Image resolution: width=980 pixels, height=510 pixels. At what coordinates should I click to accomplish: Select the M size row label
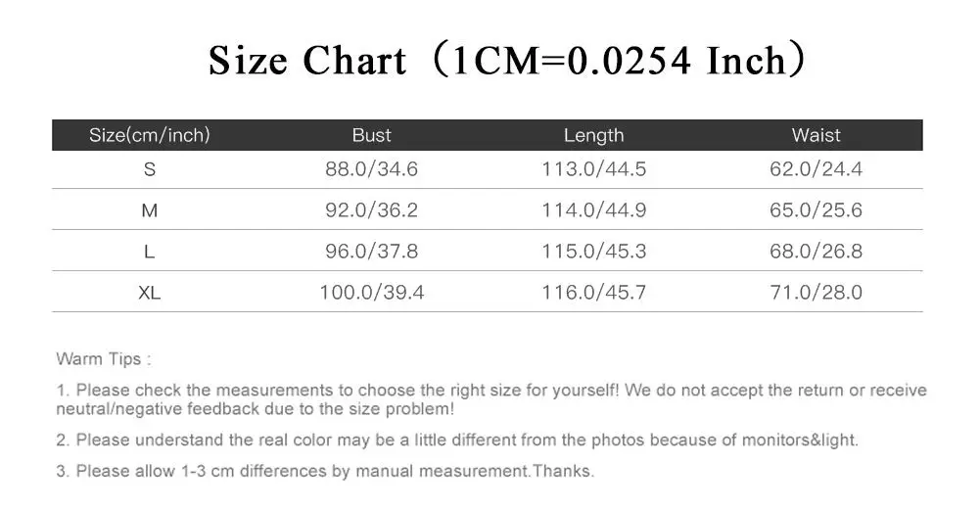(150, 210)
